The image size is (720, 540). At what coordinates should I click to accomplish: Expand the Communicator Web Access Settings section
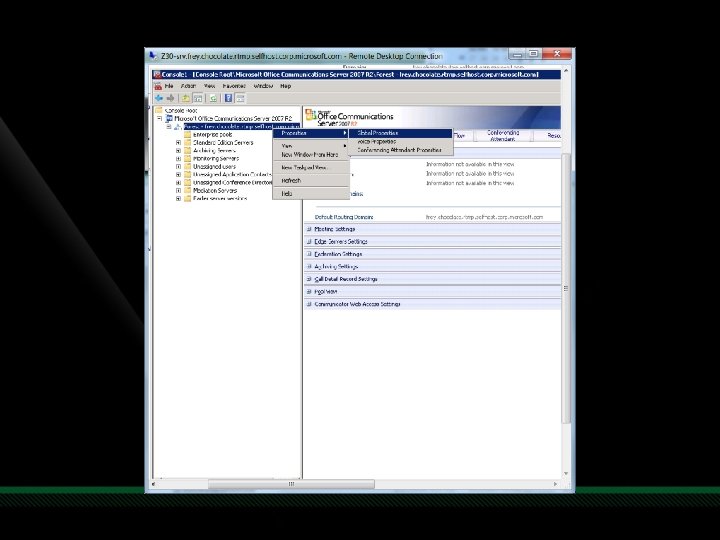click(x=309, y=304)
